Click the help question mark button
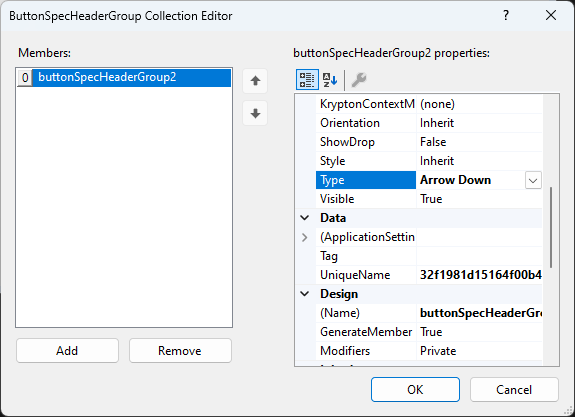Screen dimensions: 575x417 [506, 15]
